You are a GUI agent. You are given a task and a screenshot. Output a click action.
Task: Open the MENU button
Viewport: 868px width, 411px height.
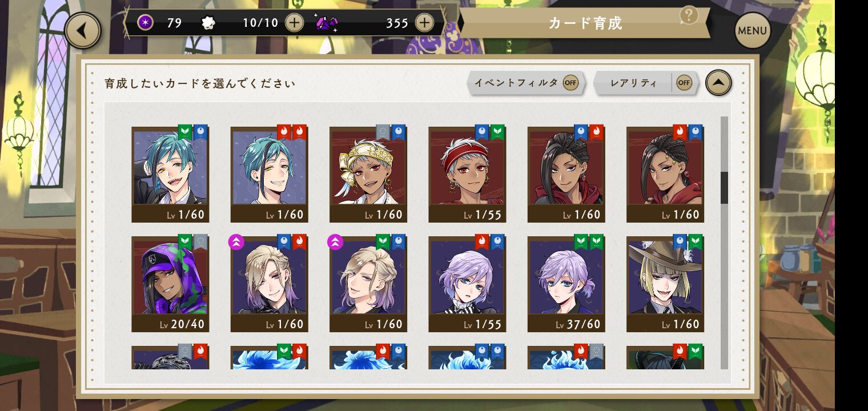[x=752, y=30]
